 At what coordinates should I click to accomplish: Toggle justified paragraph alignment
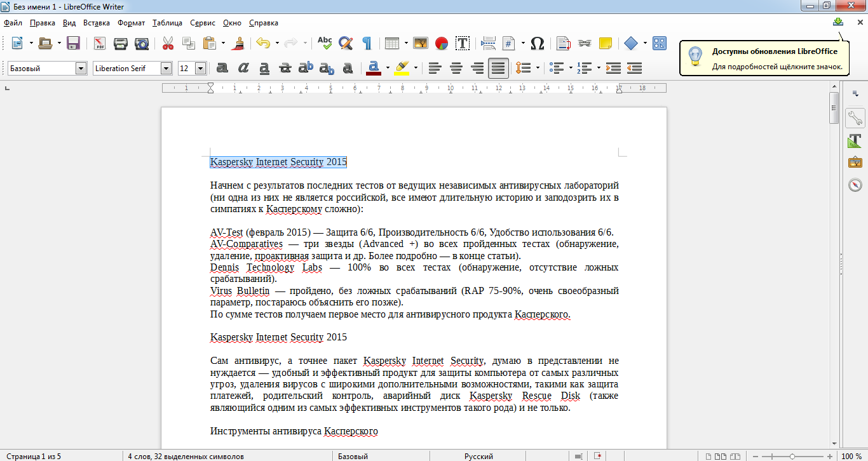tap(499, 68)
